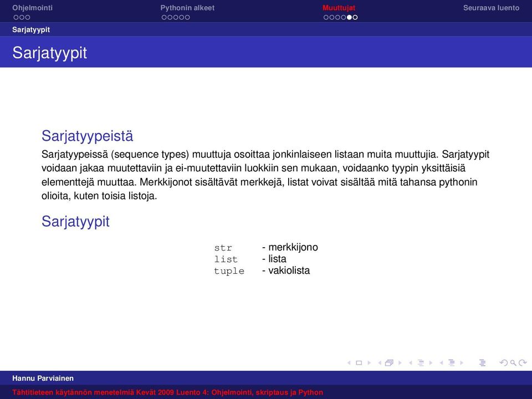Click the Sarjatyypeistä block heading

pos(87,136)
